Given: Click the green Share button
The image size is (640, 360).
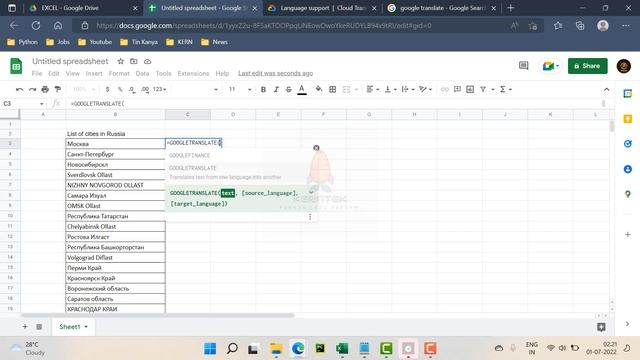Looking at the screenshot, I should click(587, 66).
